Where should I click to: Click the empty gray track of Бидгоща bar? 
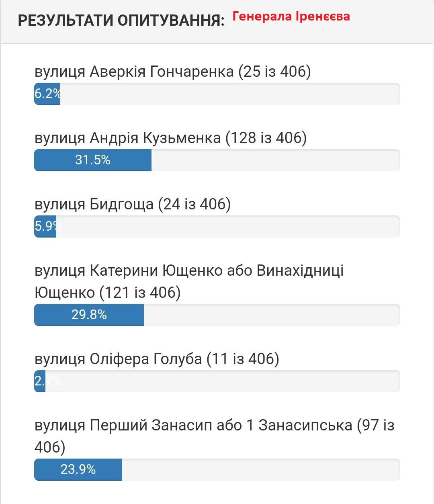tap(228, 227)
